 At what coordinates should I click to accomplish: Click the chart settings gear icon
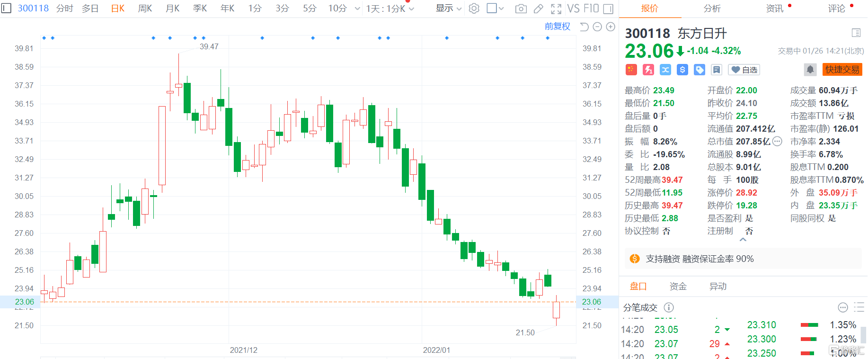(474, 9)
